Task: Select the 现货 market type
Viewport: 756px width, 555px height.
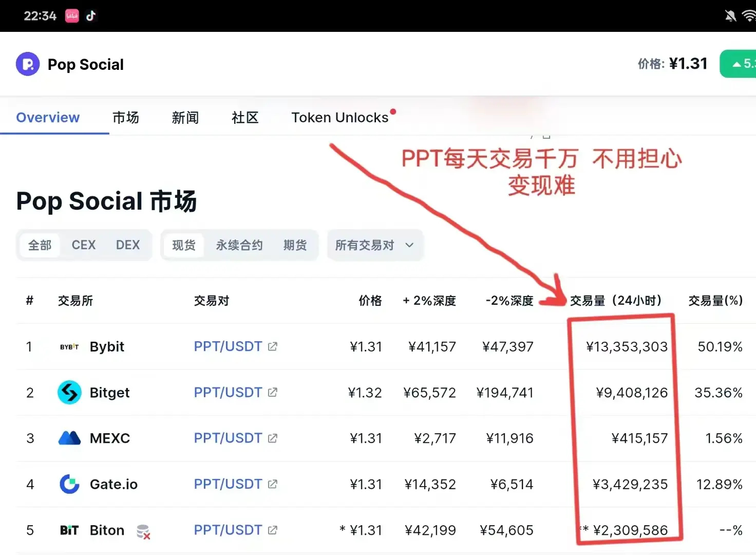Action: 184,245
